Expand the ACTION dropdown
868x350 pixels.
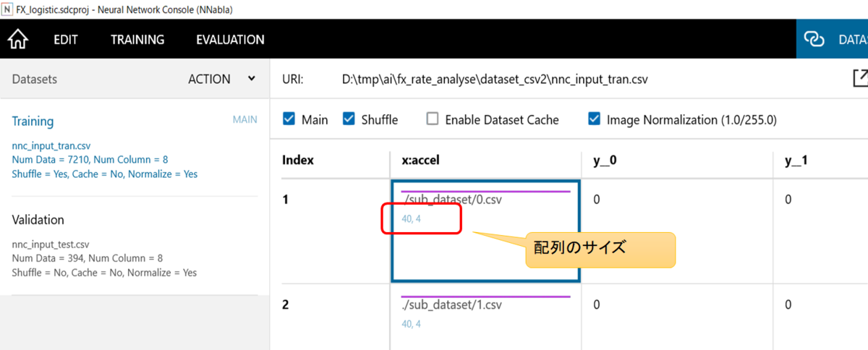(x=221, y=80)
